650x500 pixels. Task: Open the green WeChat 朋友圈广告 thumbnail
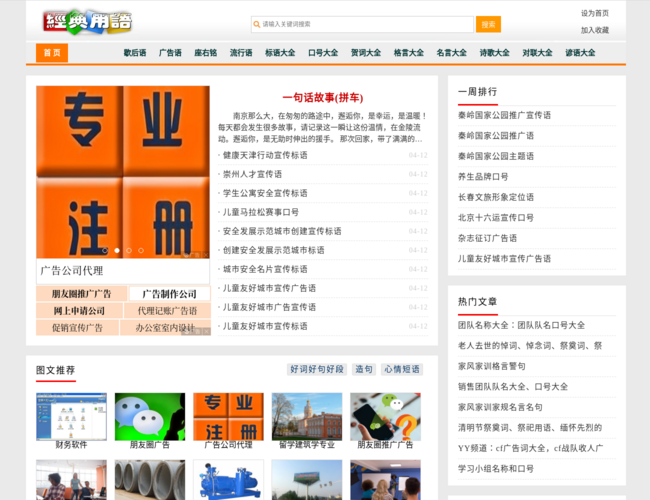click(150, 417)
